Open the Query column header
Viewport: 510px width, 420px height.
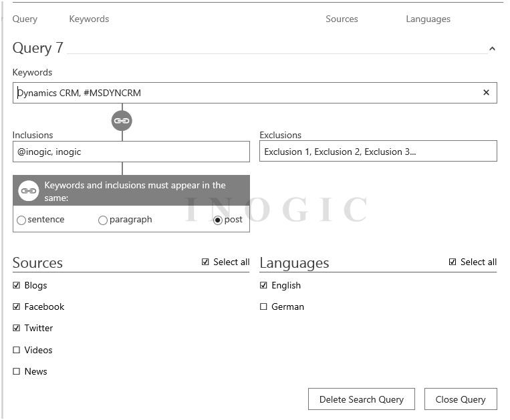[25, 19]
